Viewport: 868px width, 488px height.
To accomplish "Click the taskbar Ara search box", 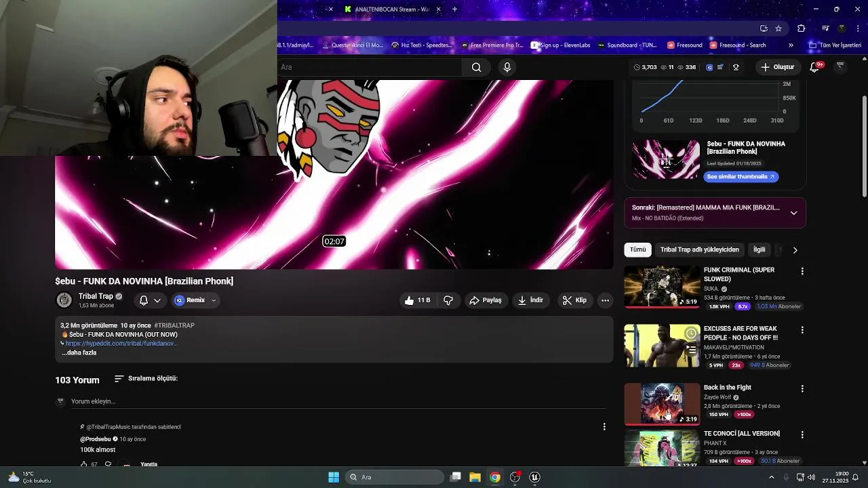I will pos(395,477).
